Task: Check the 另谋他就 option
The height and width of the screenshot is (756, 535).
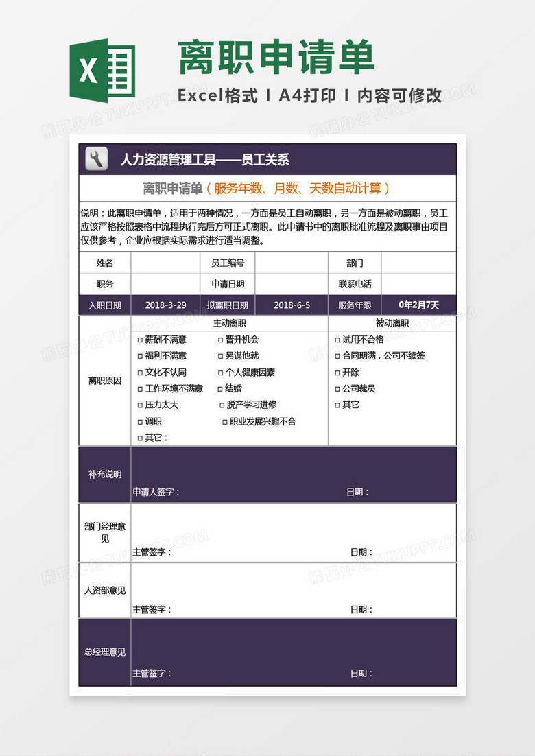Action: [x=220, y=356]
